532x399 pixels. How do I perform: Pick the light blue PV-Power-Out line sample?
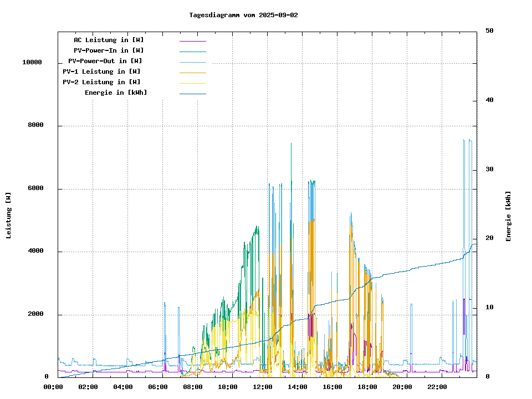tap(192, 62)
